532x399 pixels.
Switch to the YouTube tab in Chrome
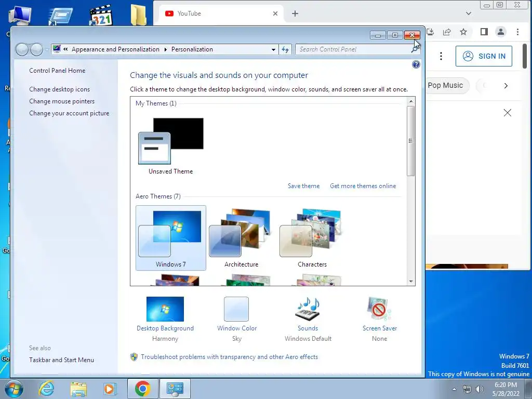point(220,14)
